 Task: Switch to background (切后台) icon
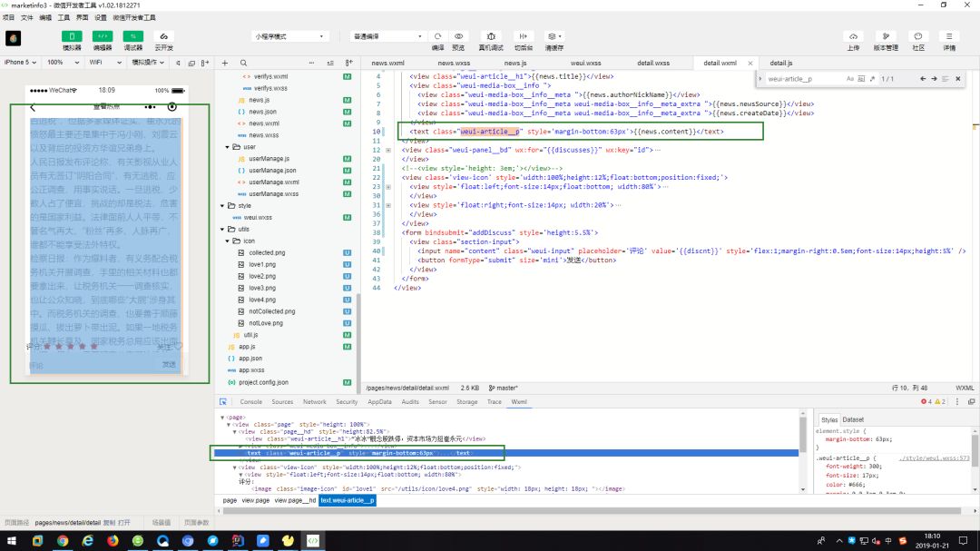(524, 36)
